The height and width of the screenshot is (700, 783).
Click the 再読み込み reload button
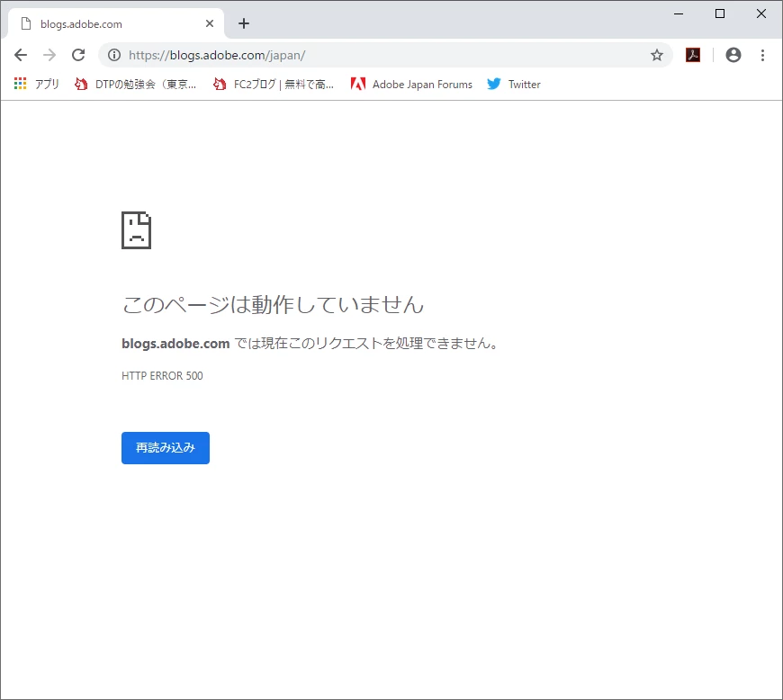[166, 448]
